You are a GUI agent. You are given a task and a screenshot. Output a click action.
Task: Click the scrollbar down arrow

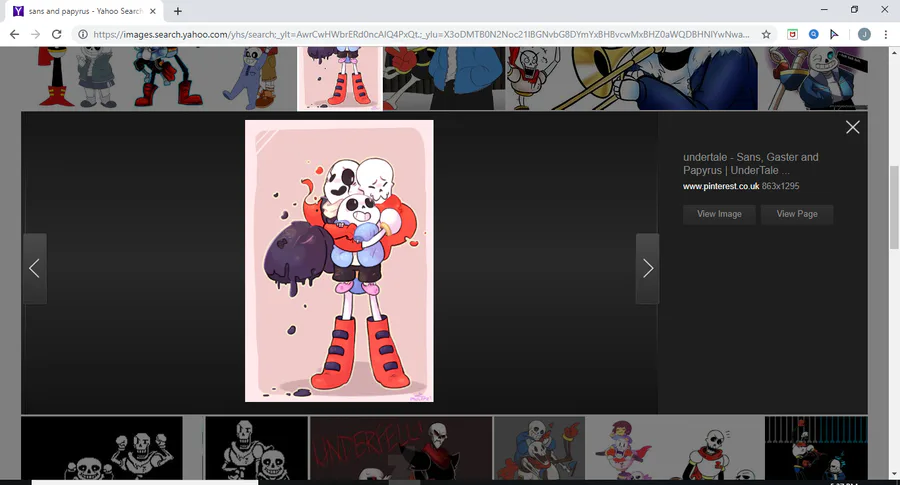coord(894,474)
